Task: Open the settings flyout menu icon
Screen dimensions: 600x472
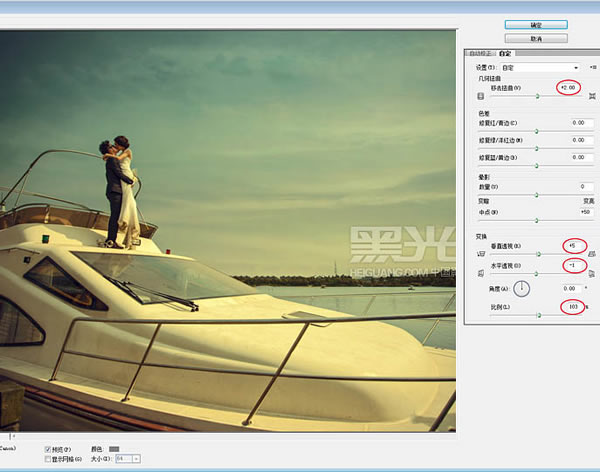Action: (x=593, y=67)
